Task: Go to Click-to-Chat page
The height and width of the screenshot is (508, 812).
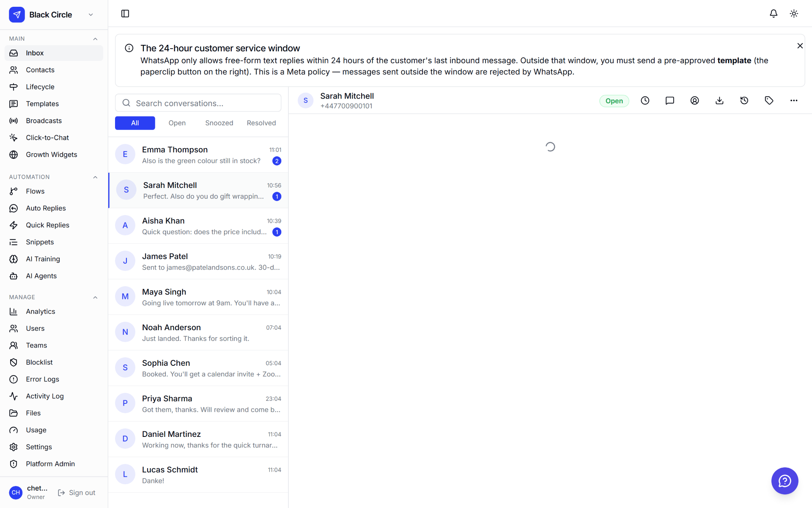Action: (x=54, y=138)
